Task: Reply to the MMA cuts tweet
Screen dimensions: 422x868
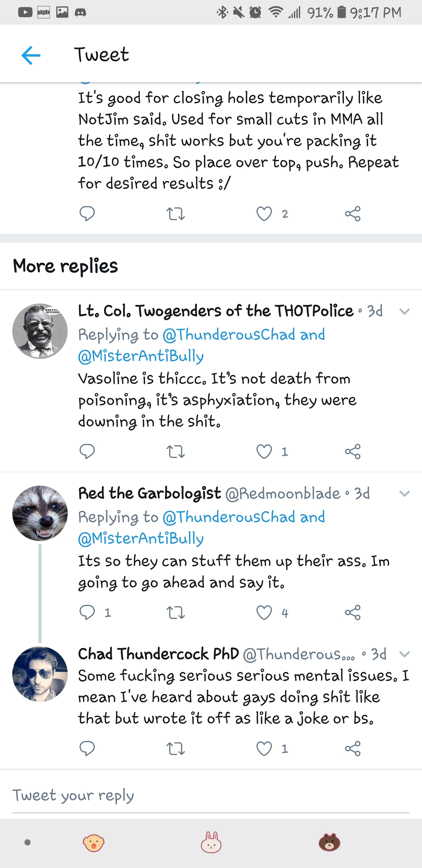Action: (87, 214)
